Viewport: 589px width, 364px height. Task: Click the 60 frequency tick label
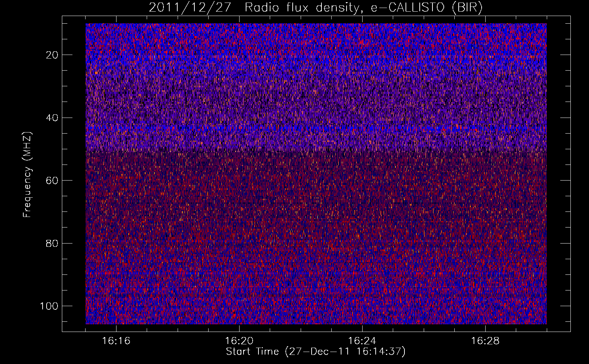pos(52,181)
